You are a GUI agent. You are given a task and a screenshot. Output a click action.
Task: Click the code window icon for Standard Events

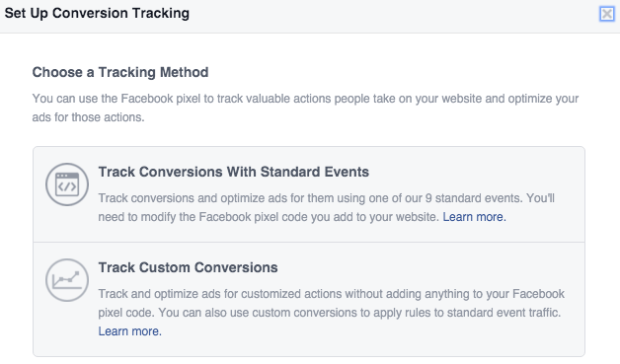click(67, 184)
